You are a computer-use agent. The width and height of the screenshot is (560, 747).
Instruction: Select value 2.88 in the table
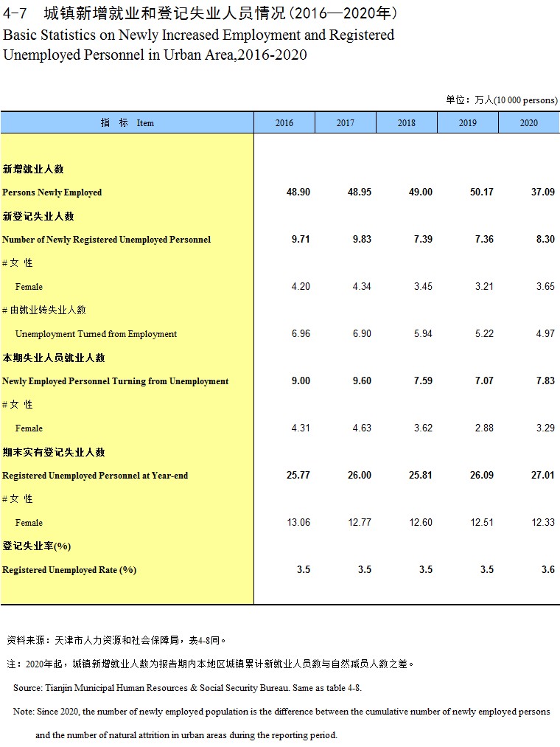click(x=484, y=428)
